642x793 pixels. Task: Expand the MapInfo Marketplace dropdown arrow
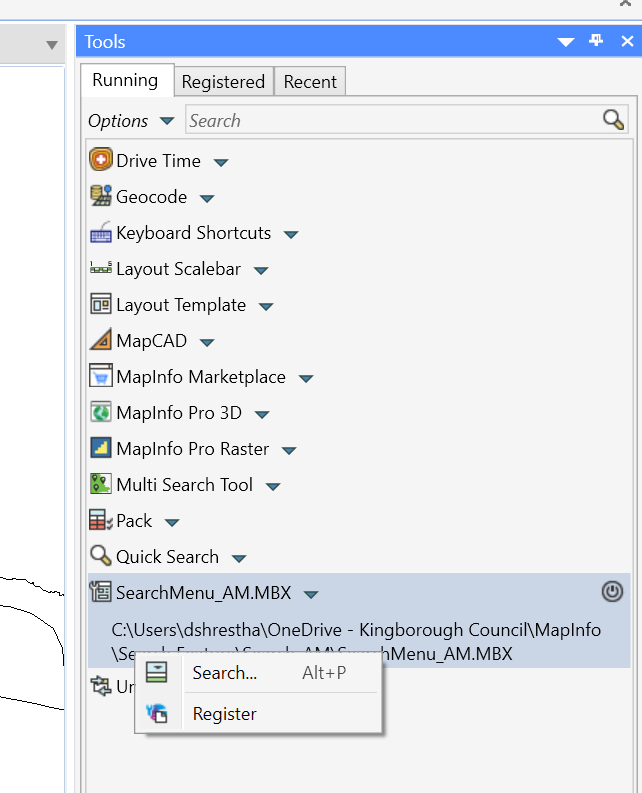click(x=306, y=378)
